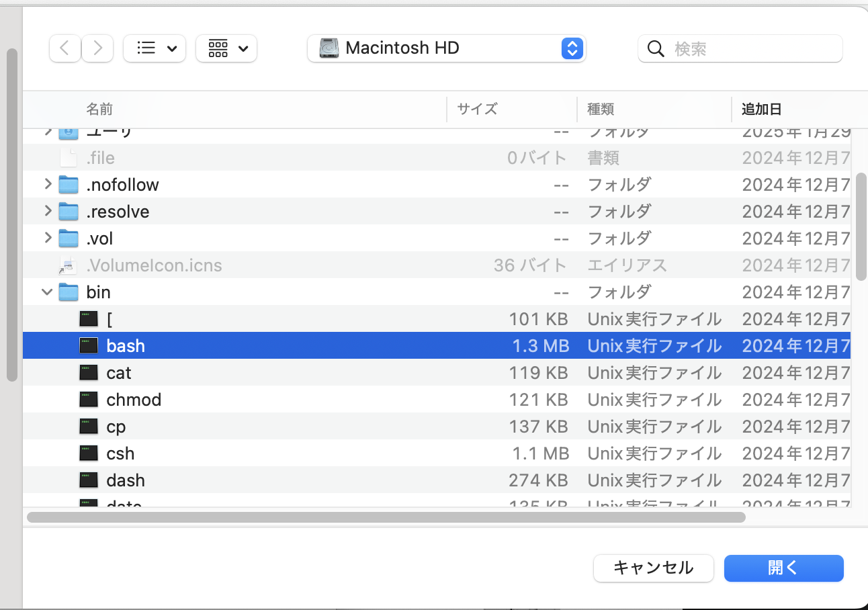Click the vertical scrollbar of the file list
The image size is (868, 610).
[861, 226]
